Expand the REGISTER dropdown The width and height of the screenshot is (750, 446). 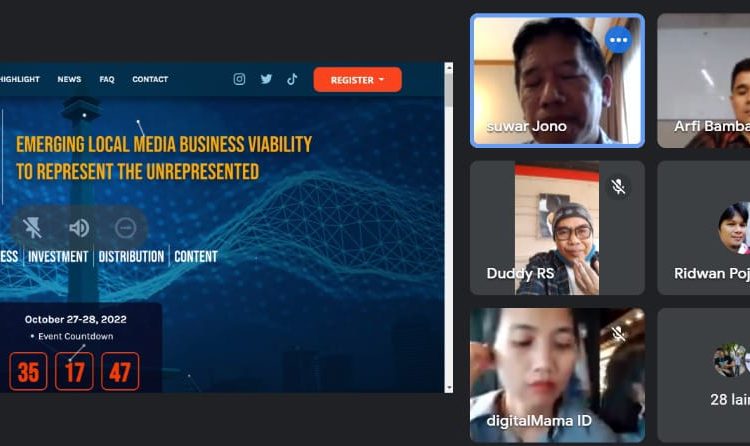[x=357, y=80]
